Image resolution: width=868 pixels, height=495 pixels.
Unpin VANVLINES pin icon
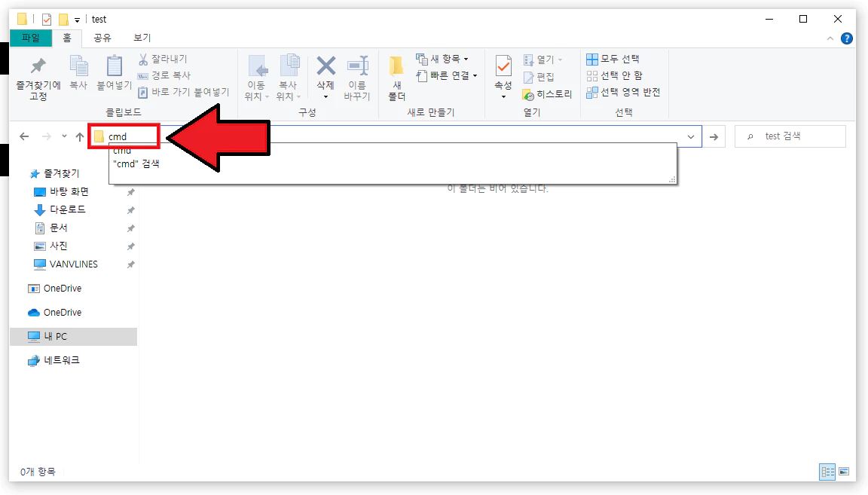pyautogui.click(x=130, y=264)
